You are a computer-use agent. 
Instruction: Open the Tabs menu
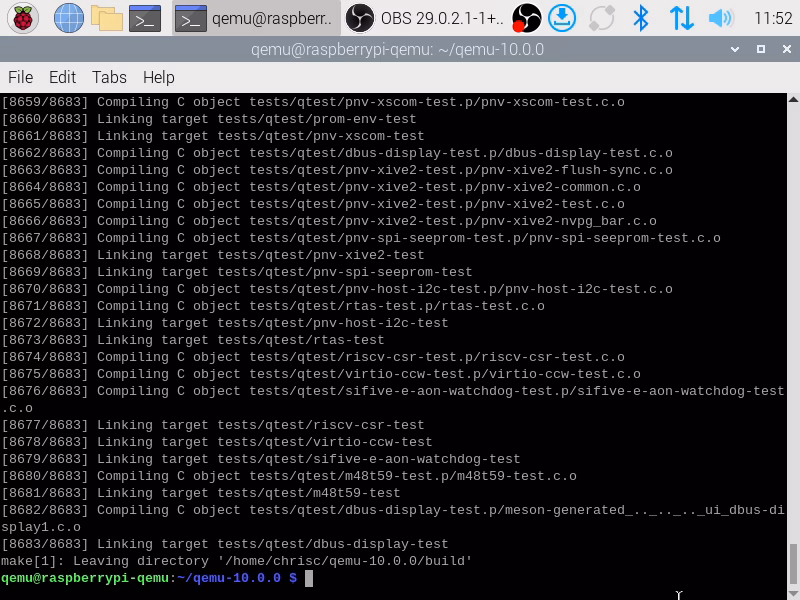click(109, 77)
